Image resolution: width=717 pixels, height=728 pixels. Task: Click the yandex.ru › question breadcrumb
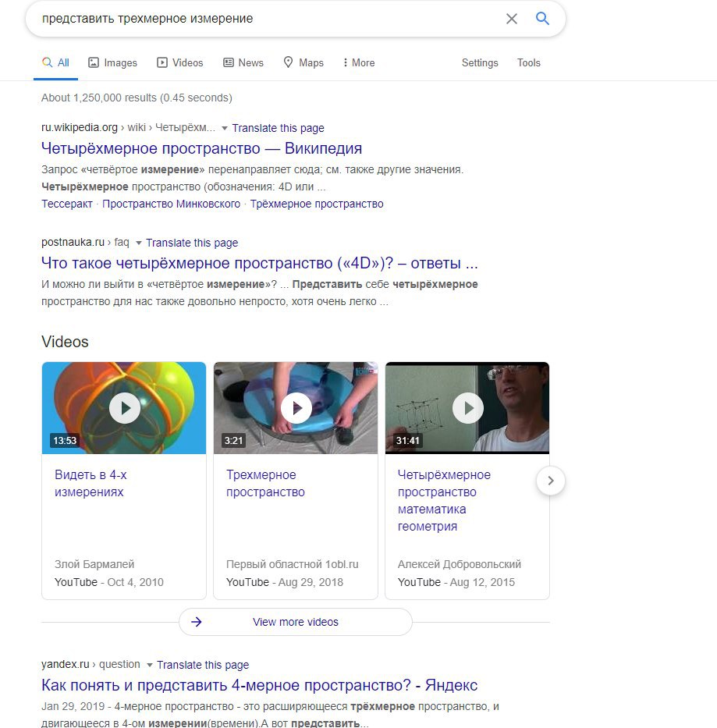point(91,664)
